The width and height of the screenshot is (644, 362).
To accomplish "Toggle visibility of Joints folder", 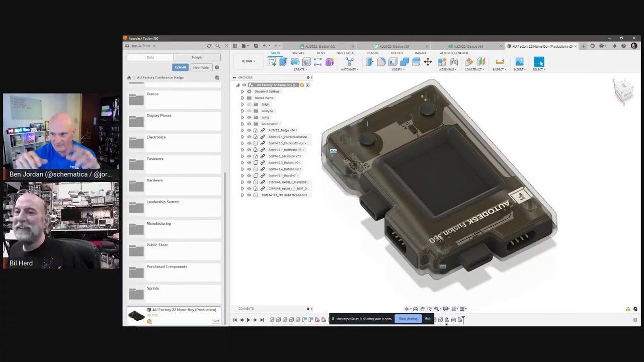I will [x=249, y=117].
